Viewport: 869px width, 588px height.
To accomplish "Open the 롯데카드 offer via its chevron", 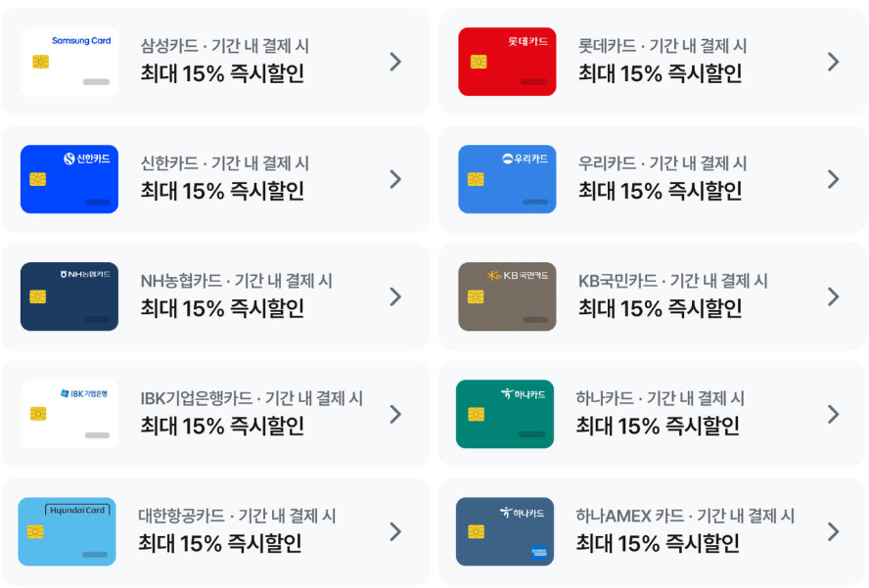I will click(x=833, y=62).
